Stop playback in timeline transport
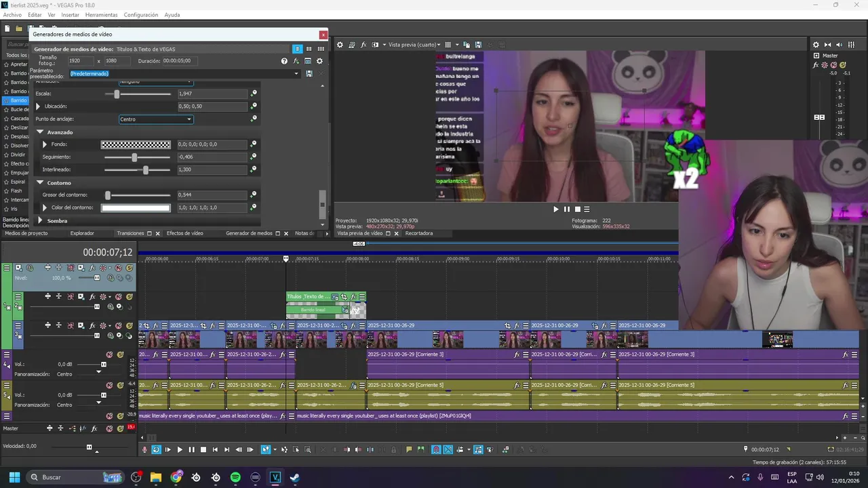 203,449
